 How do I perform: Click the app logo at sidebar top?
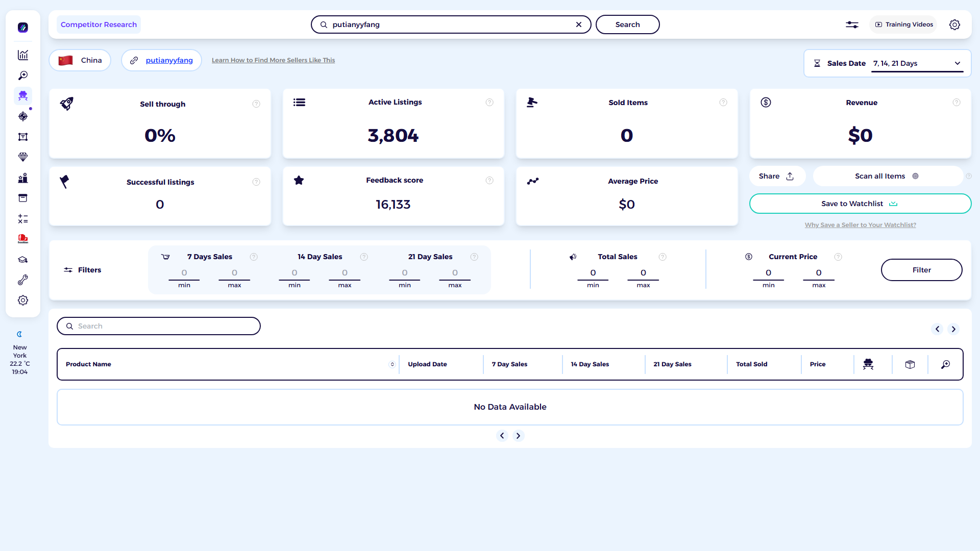click(x=23, y=28)
